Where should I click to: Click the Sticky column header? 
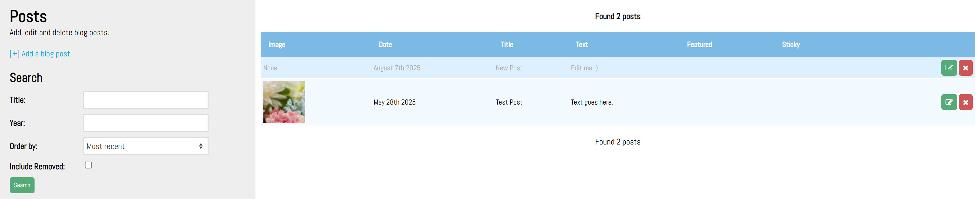[x=790, y=44]
